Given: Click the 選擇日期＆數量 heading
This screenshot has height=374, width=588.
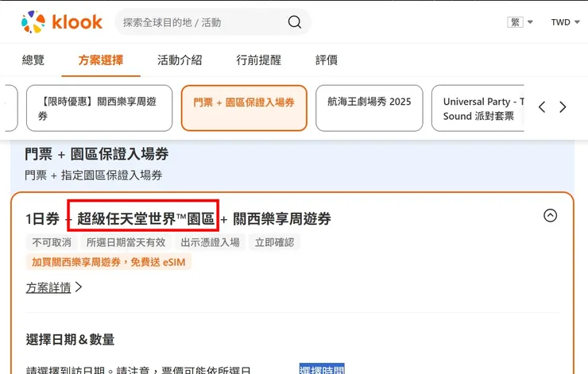Looking at the screenshot, I should point(70,340).
